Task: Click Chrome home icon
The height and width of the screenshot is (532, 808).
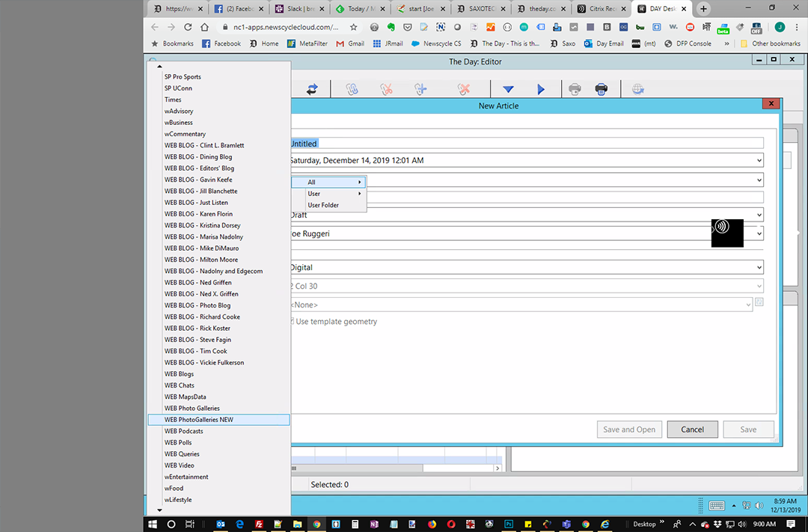Action: coord(204,27)
